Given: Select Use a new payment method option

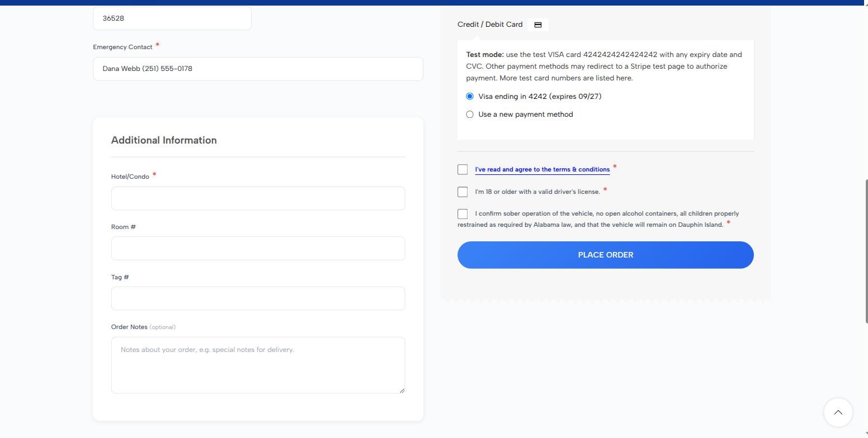Looking at the screenshot, I should tap(470, 115).
